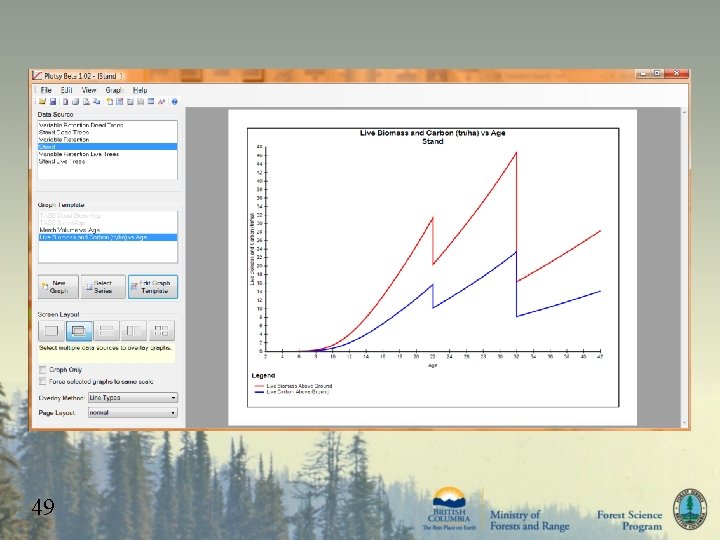Screen dimensions: 720x540
Task: Open the View menu
Action: click(x=89, y=90)
